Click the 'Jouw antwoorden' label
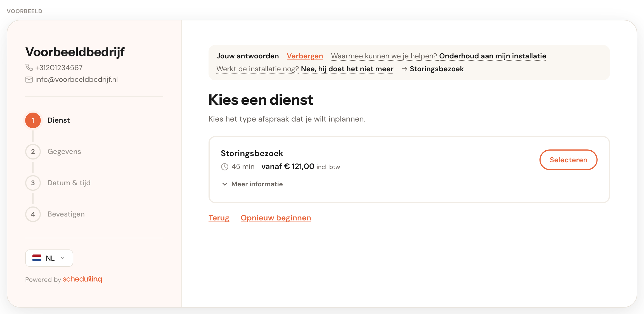The image size is (644, 314). coord(248,56)
